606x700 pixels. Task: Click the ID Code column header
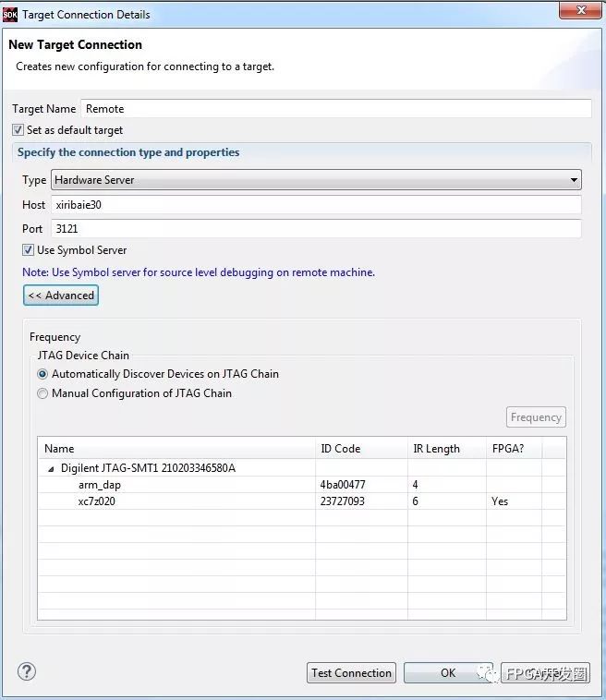click(x=340, y=449)
